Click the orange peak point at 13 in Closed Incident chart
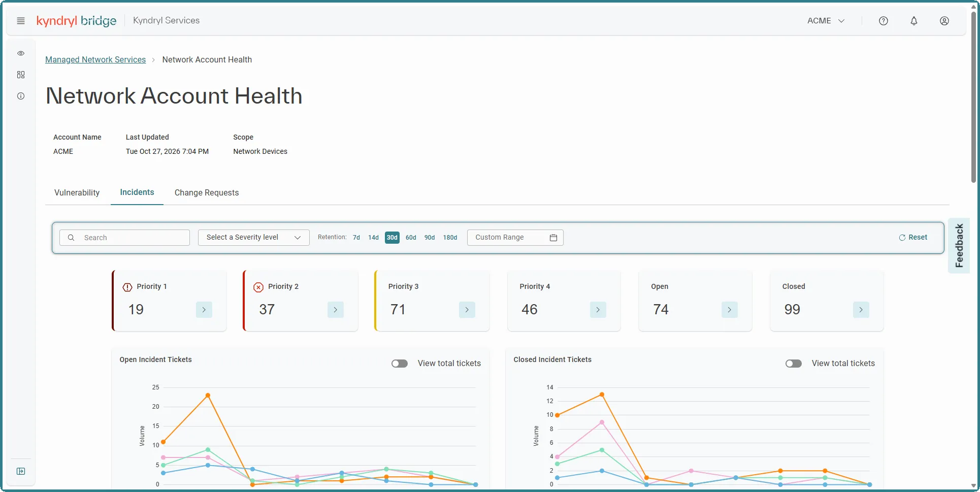 click(602, 395)
